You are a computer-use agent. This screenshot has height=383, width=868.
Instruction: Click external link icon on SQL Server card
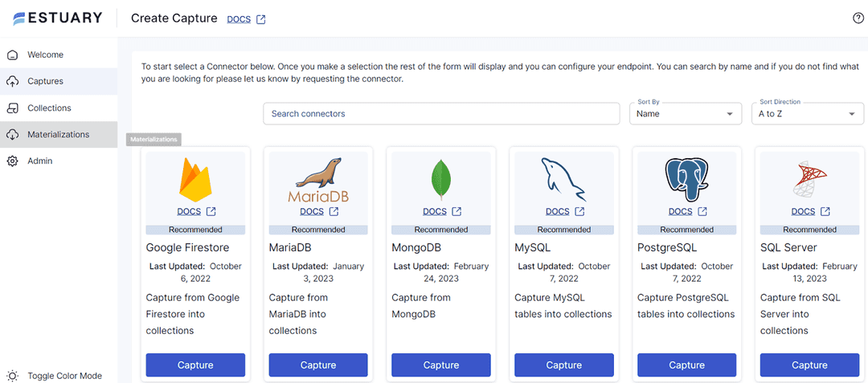(825, 212)
